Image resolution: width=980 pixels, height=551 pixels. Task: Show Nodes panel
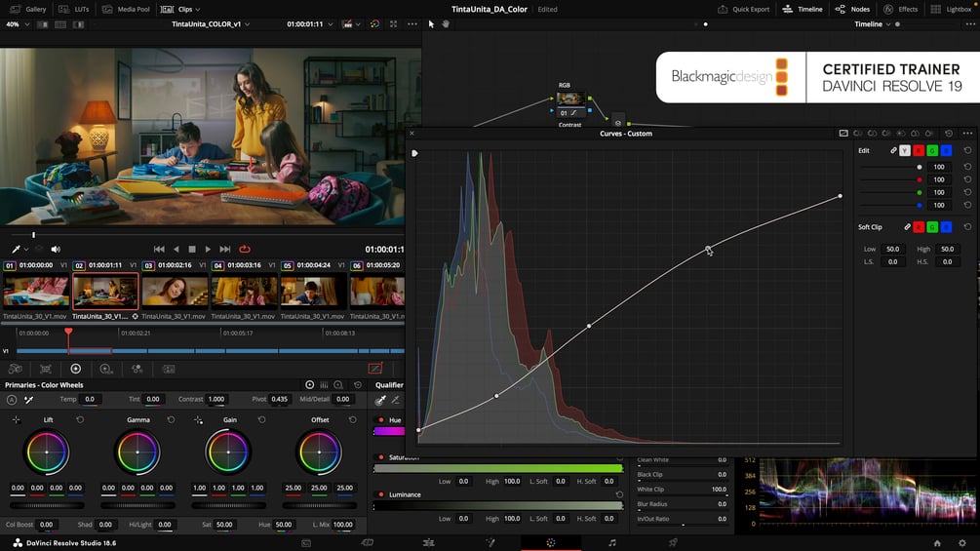(852, 10)
